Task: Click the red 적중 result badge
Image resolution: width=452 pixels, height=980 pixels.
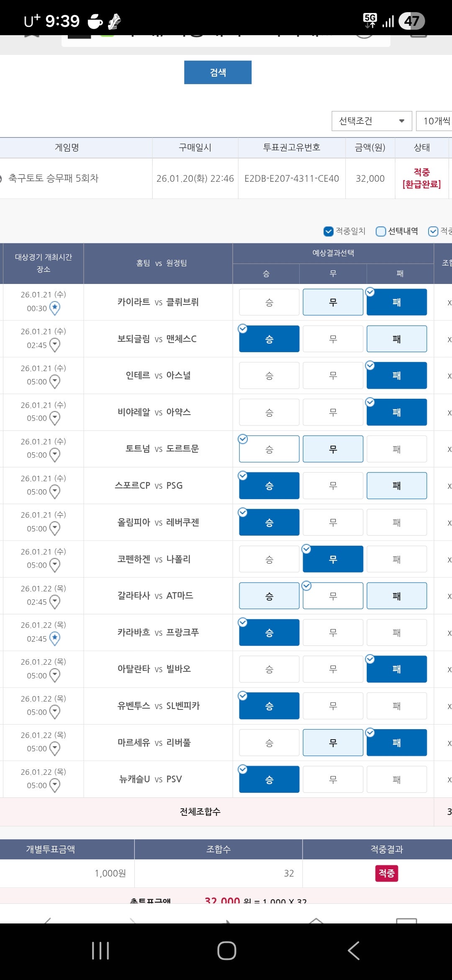Action: 386,873
